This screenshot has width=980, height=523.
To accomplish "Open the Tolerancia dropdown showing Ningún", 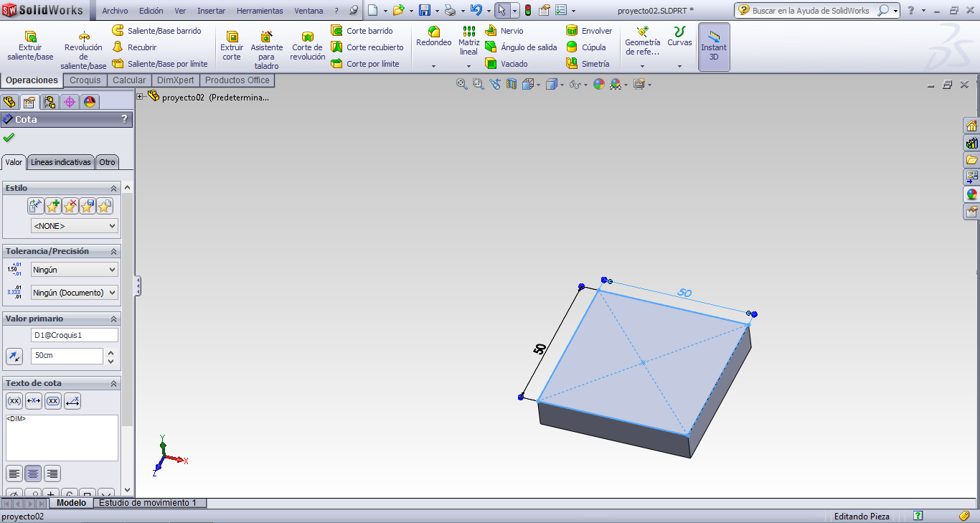I will click(x=74, y=269).
